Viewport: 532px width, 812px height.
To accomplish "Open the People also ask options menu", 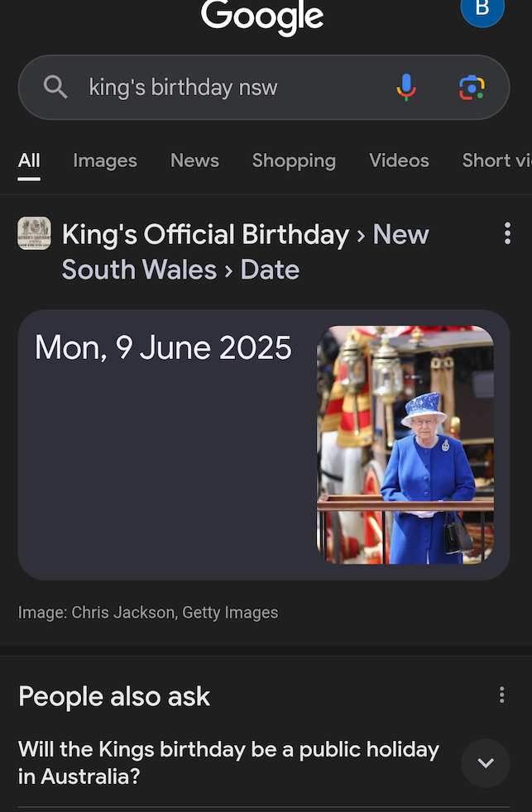I will (x=501, y=695).
